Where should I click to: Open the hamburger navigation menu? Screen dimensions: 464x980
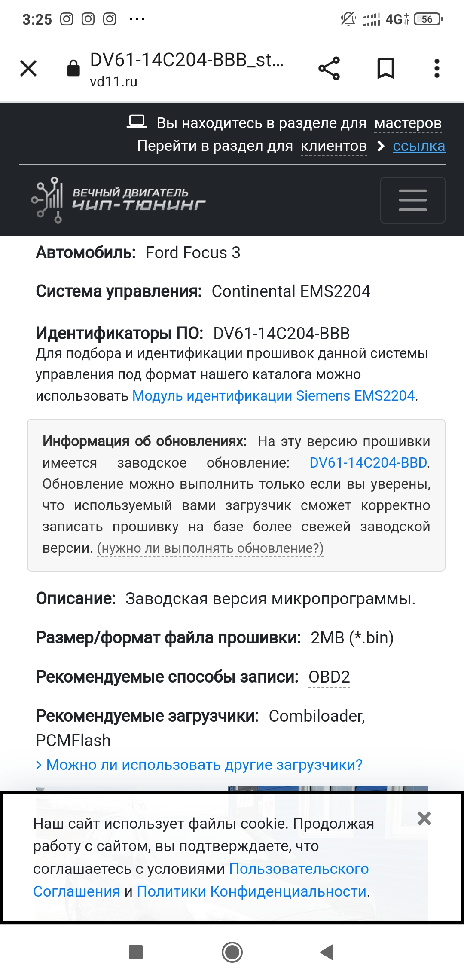(412, 200)
